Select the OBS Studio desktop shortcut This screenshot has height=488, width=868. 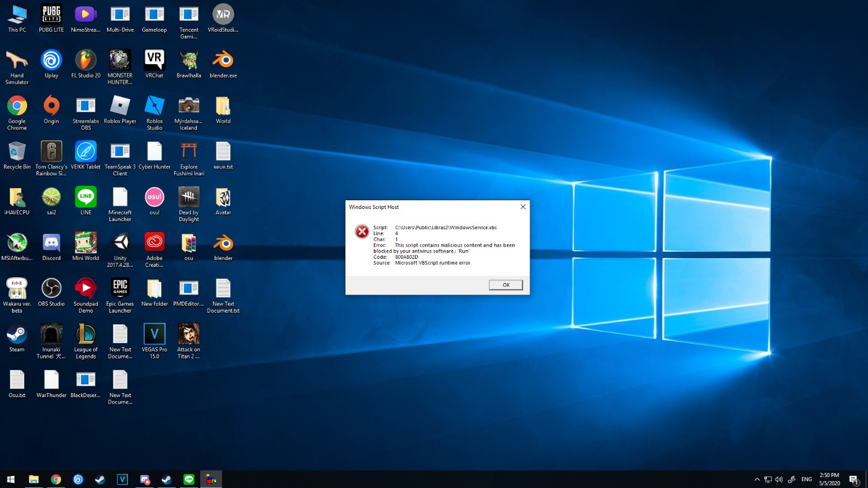point(52,293)
